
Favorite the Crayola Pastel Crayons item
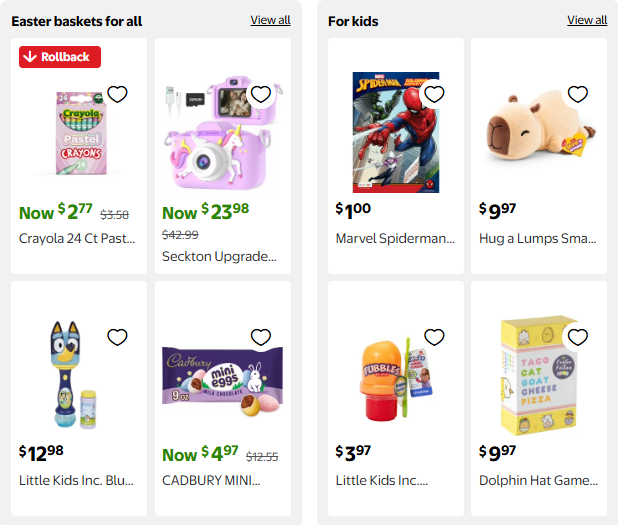(x=117, y=95)
